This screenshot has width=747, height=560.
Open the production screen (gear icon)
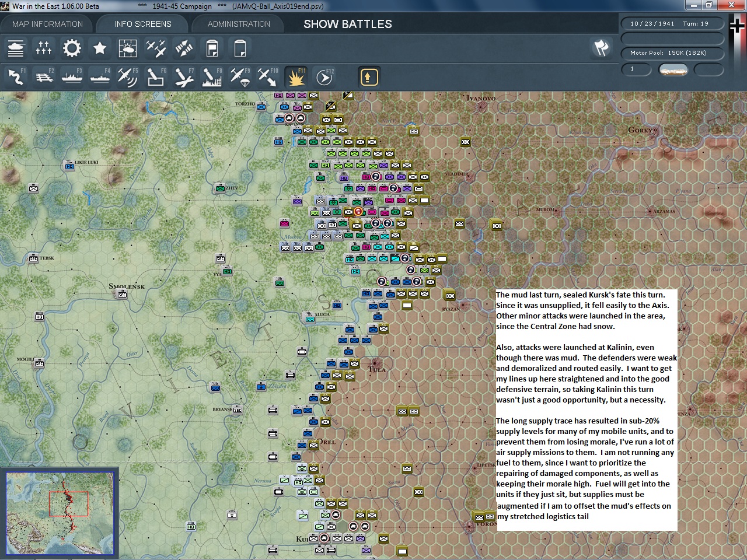[72, 48]
